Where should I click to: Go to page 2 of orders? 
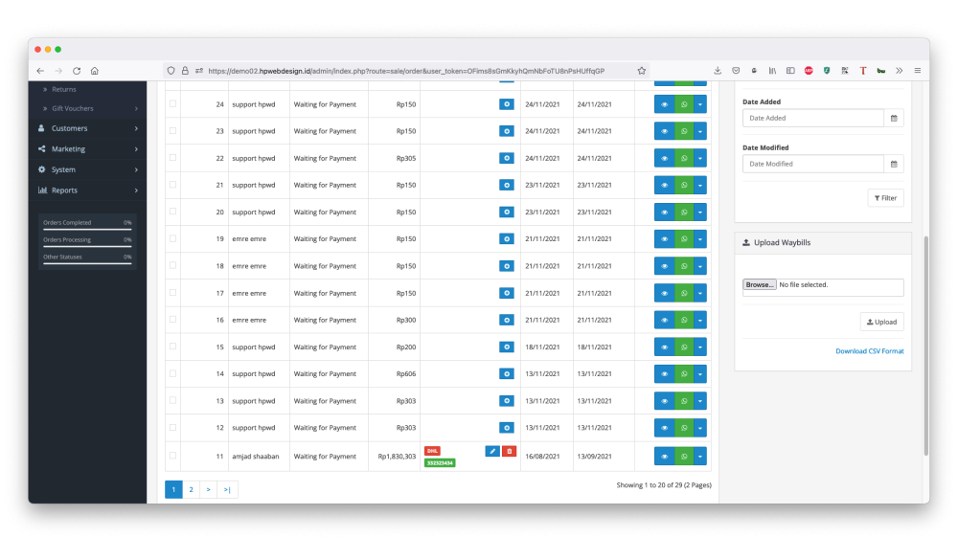click(191, 489)
